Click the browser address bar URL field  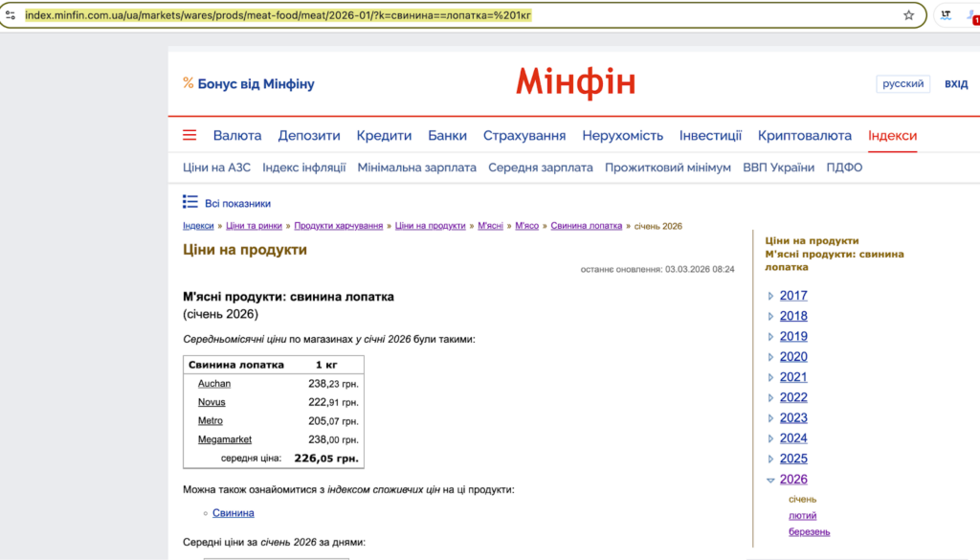pos(459,15)
